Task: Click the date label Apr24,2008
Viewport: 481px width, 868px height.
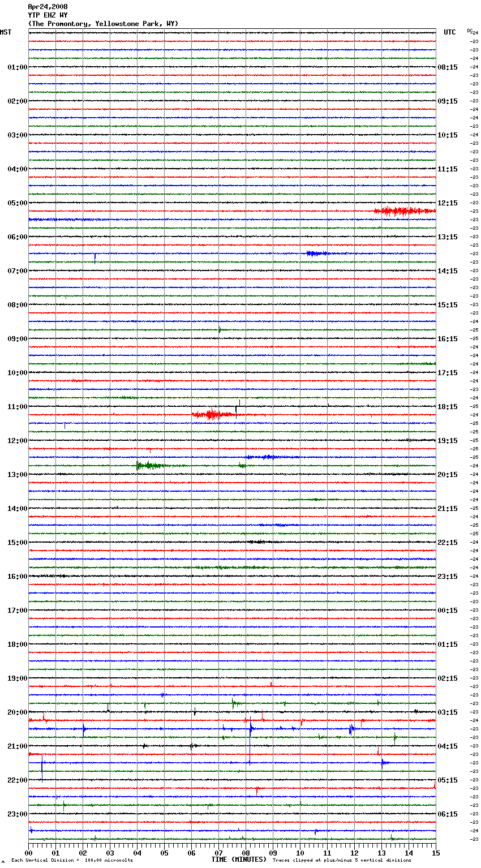Action: pyautogui.click(x=48, y=7)
